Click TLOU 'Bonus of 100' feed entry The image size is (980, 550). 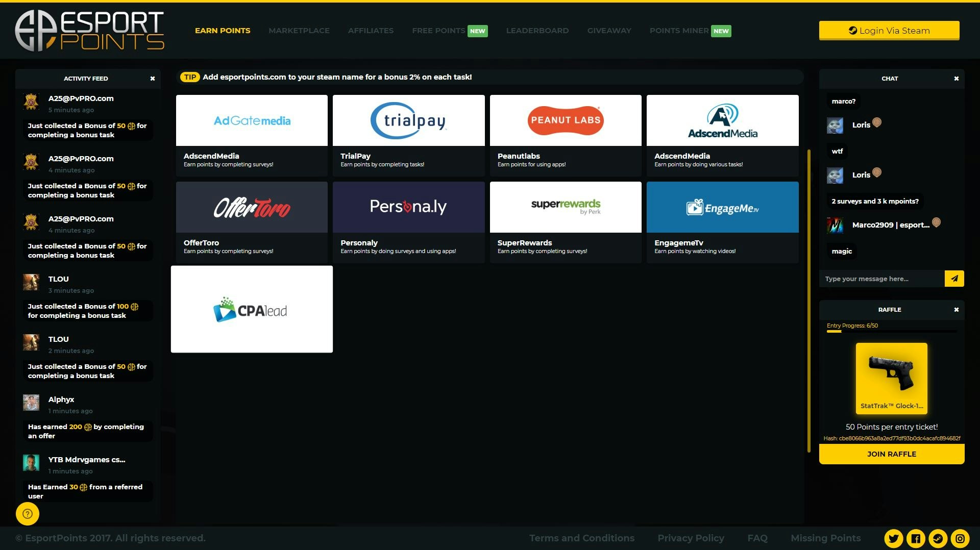(87, 311)
